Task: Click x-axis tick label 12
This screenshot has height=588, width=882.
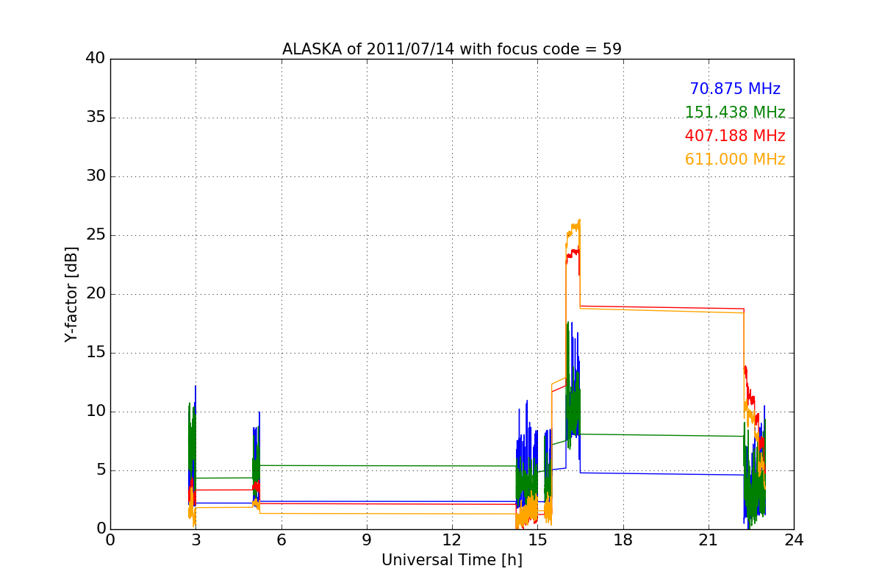Action: 452,540
